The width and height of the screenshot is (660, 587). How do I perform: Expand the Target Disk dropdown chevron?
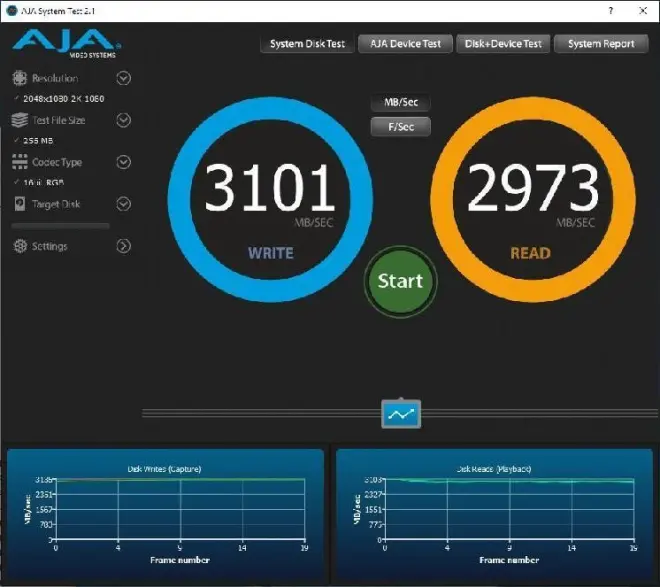124,204
